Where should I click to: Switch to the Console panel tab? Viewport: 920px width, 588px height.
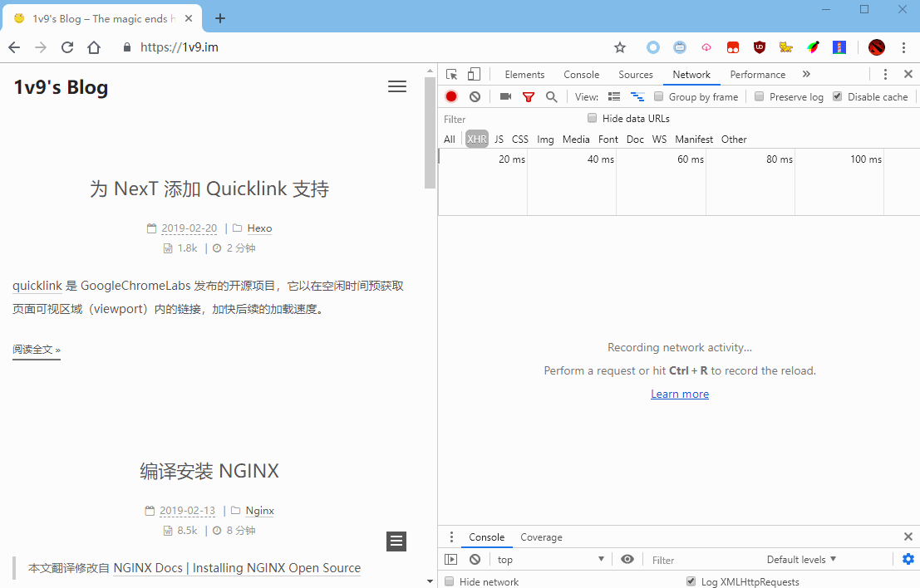(582, 75)
